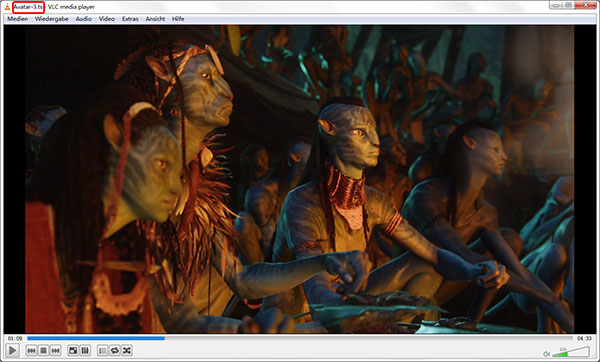Toggle loop repeat mode
Screen dimensions: 600x362
114,350
